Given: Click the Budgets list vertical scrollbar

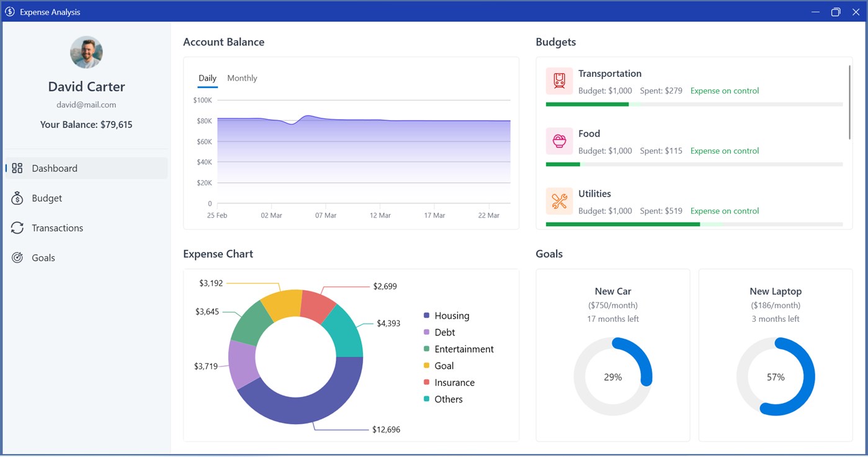Looking at the screenshot, I should pos(849,102).
